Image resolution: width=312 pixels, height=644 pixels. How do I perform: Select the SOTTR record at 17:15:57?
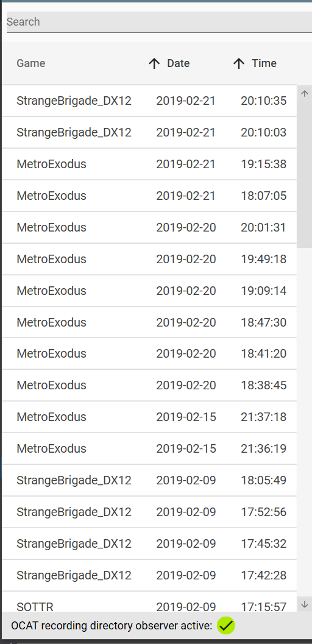(149, 602)
